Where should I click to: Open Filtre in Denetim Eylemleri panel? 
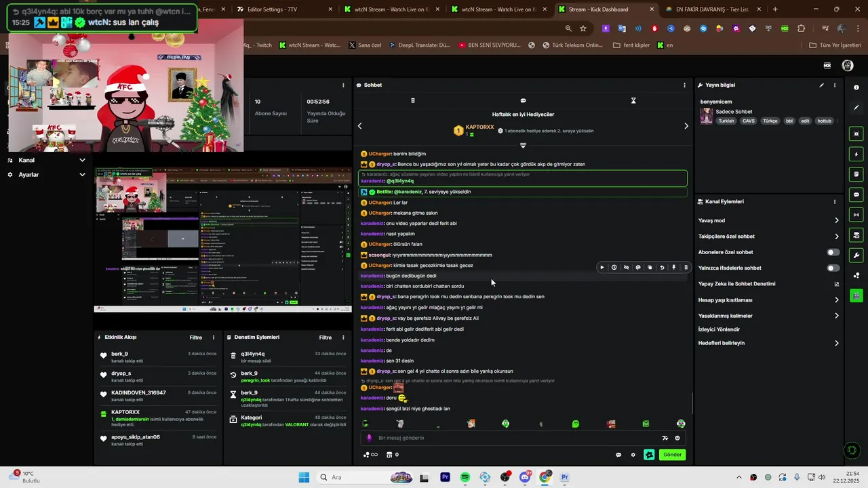click(325, 338)
